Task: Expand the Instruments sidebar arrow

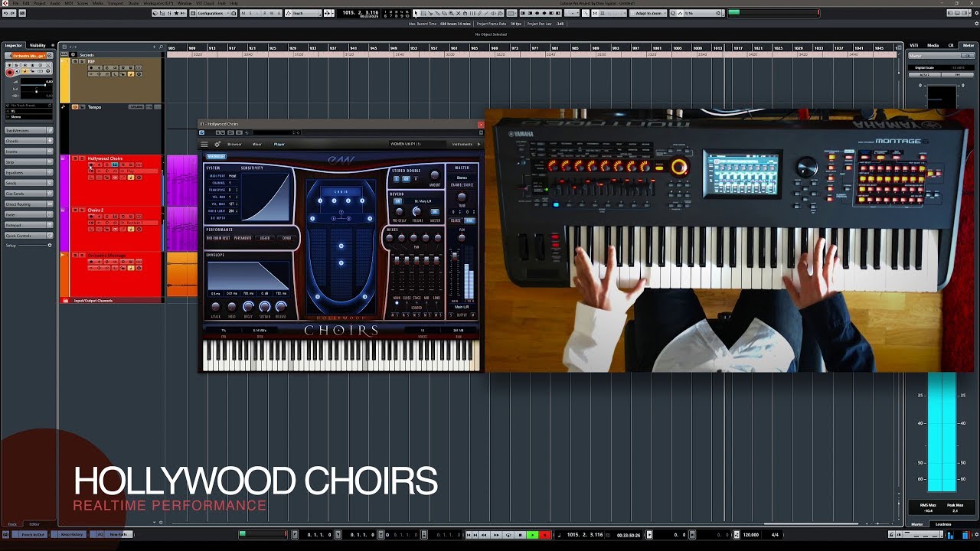Action: click(480, 144)
